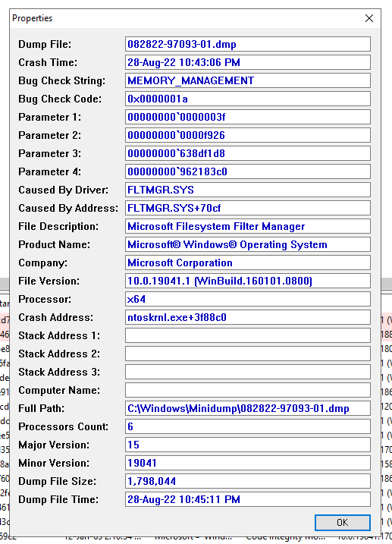
Task: Click the 'Dump File Size:' label
Action: (57, 481)
